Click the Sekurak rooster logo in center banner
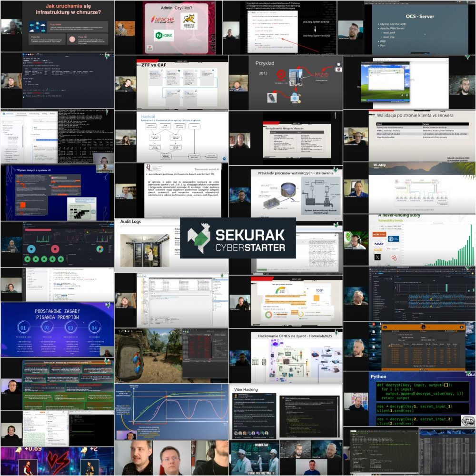Viewport: 476px width, 476px height. coord(199,238)
